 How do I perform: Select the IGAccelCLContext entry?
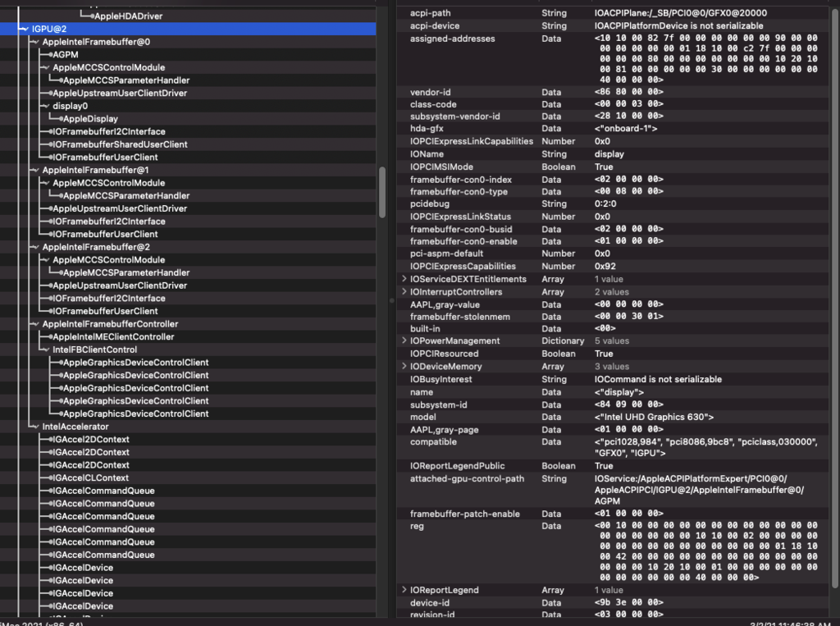[x=90, y=477]
